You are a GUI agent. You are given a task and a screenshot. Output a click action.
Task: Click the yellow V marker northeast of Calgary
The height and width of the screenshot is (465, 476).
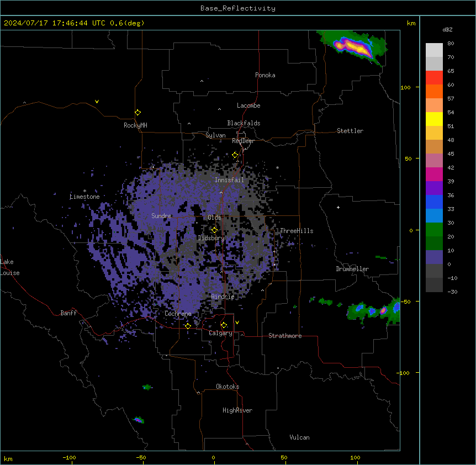coord(237,323)
